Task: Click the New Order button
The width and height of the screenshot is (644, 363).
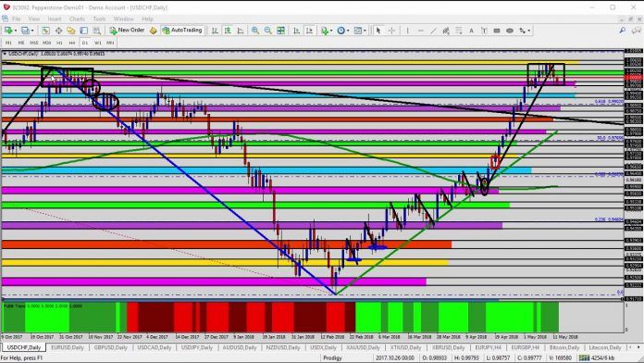Action: [127, 31]
